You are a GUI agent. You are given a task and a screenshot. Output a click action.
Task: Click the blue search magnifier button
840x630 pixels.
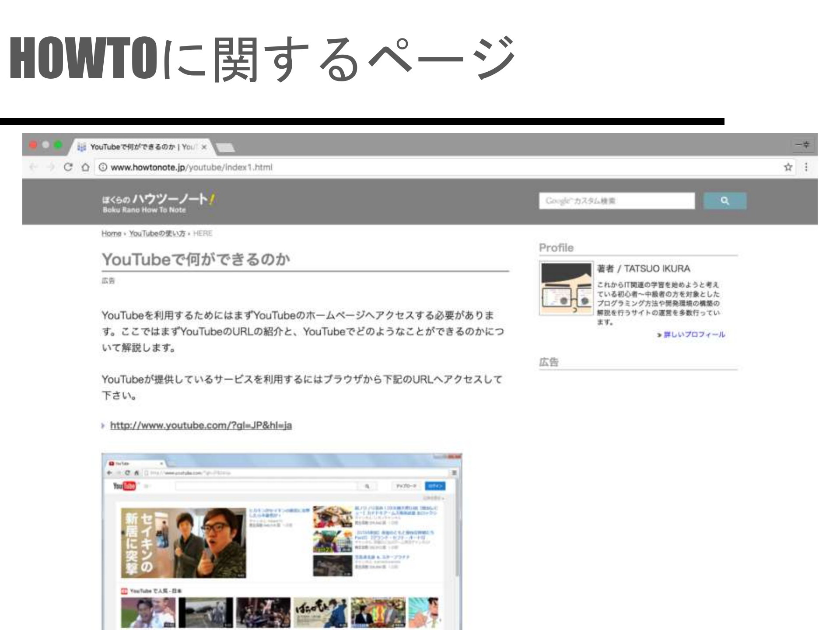point(725,201)
